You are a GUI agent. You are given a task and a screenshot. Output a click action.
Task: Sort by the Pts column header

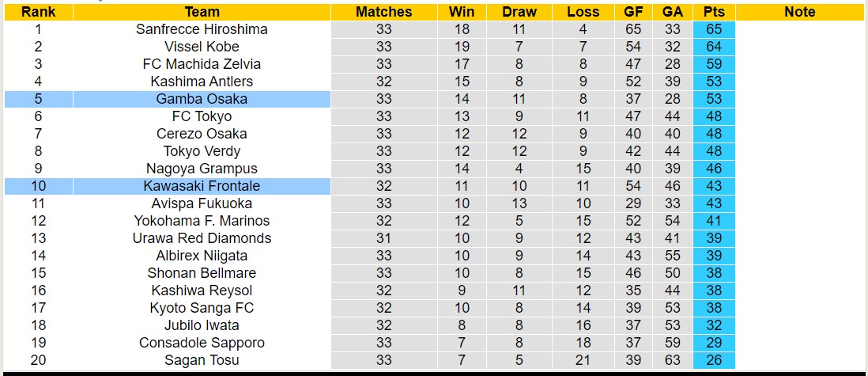pyautogui.click(x=715, y=12)
